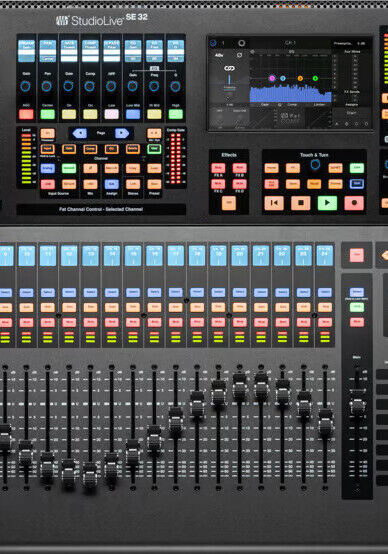Solo channel 24

coord(324,307)
